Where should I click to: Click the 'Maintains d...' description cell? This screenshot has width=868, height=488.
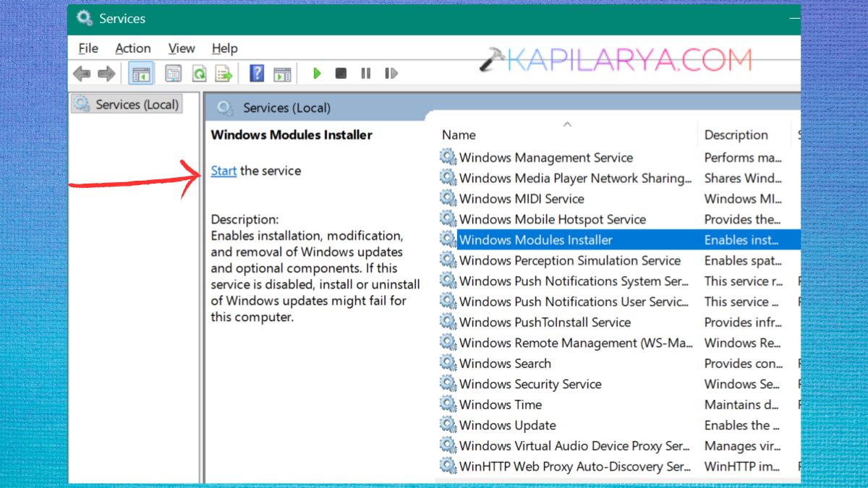click(741, 404)
